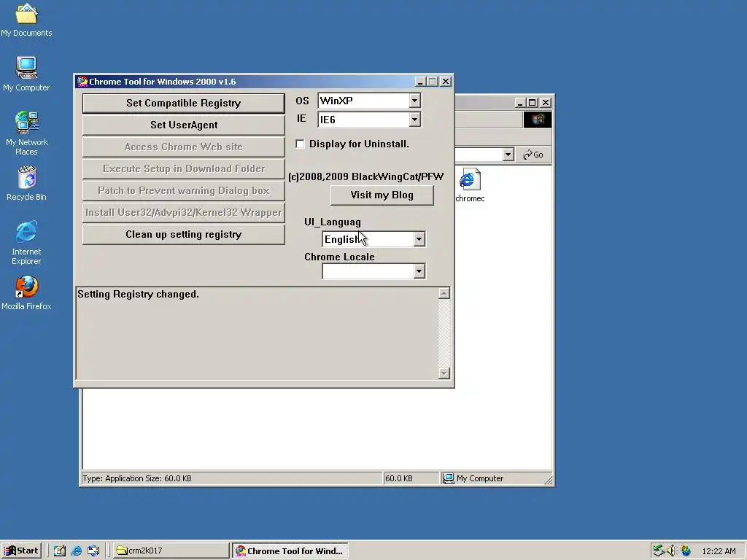The height and width of the screenshot is (560, 747).
Task: Toggle Display for Uninstall checkbox
Action: 300,144
